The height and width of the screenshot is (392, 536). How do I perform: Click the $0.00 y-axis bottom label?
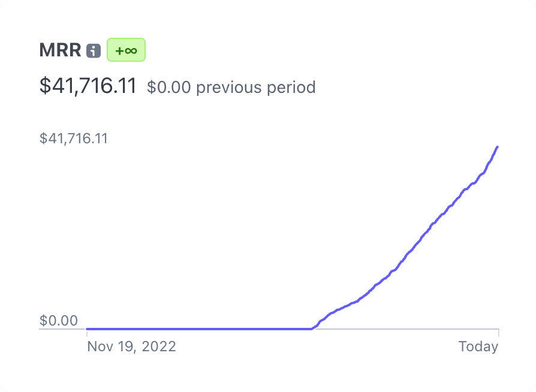(x=59, y=321)
